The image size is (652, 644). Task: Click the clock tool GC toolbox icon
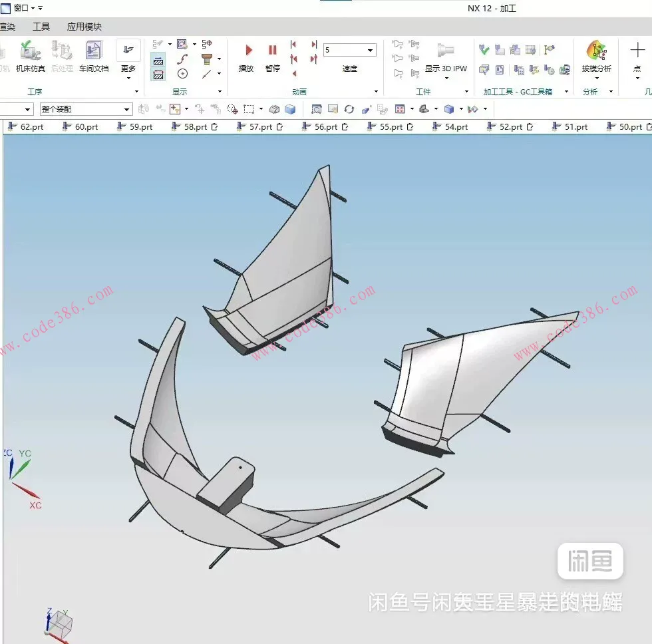[x=549, y=70]
